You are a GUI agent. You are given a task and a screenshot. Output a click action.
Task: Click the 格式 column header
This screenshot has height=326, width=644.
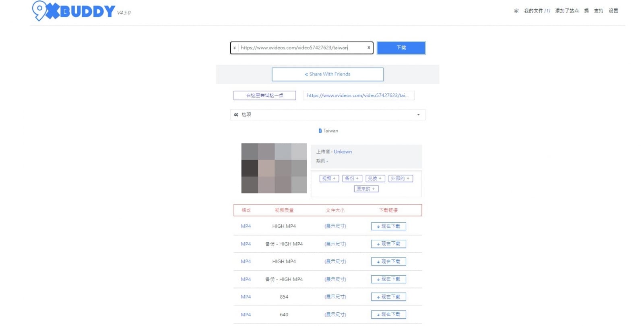coord(246,210)
